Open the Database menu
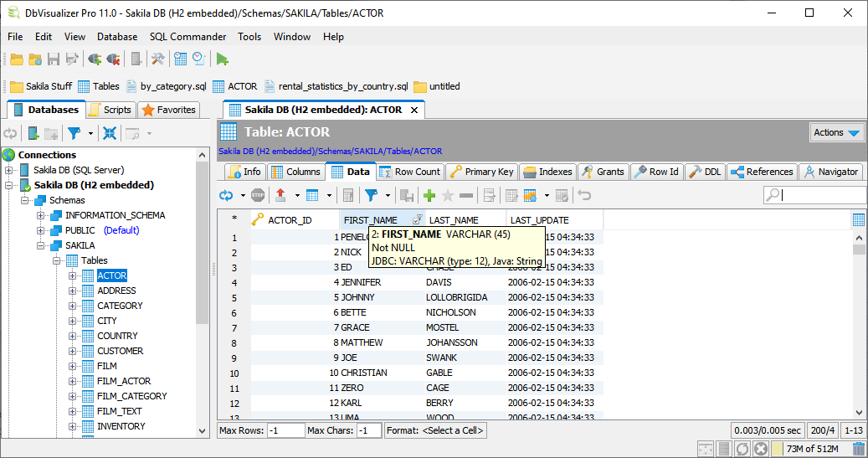This screenshot has width=868, height=458. [117, 37]
